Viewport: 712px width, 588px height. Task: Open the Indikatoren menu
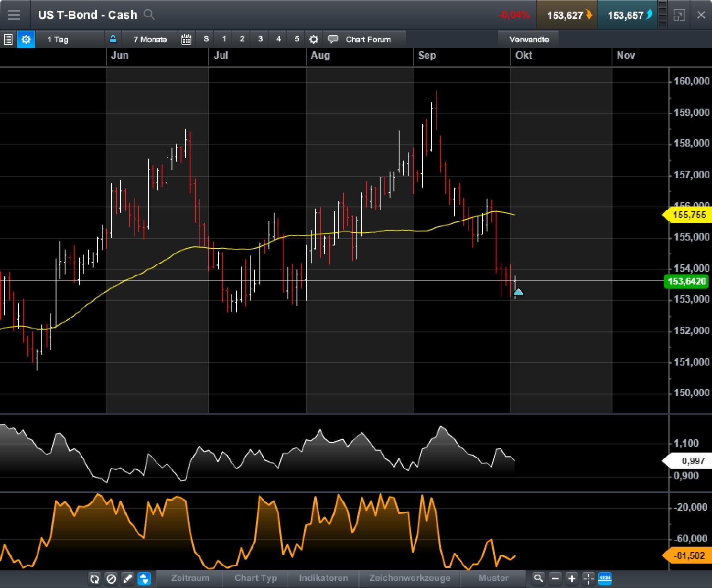click(323, 579)
